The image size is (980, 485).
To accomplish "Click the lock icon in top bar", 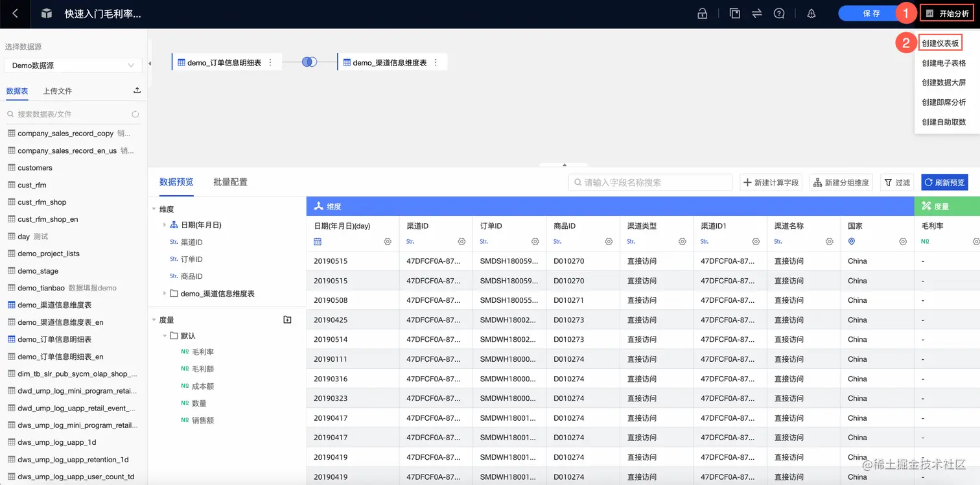I will point(702,14).
